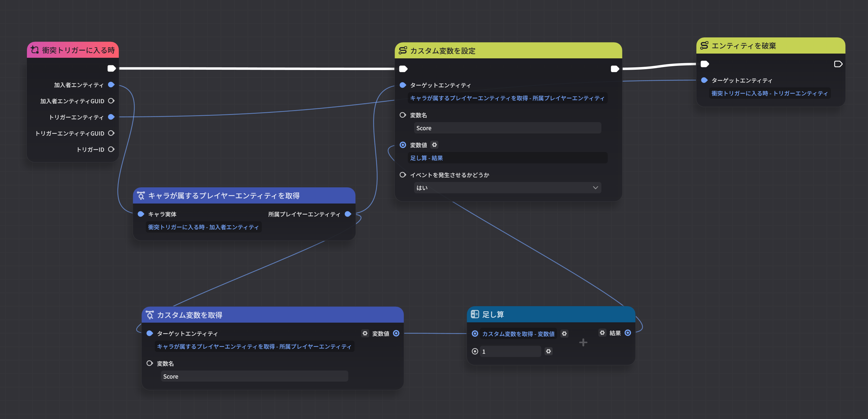
Task: Open the gear beside 変数値 in カスタム変数を取得
Action: 365,333
